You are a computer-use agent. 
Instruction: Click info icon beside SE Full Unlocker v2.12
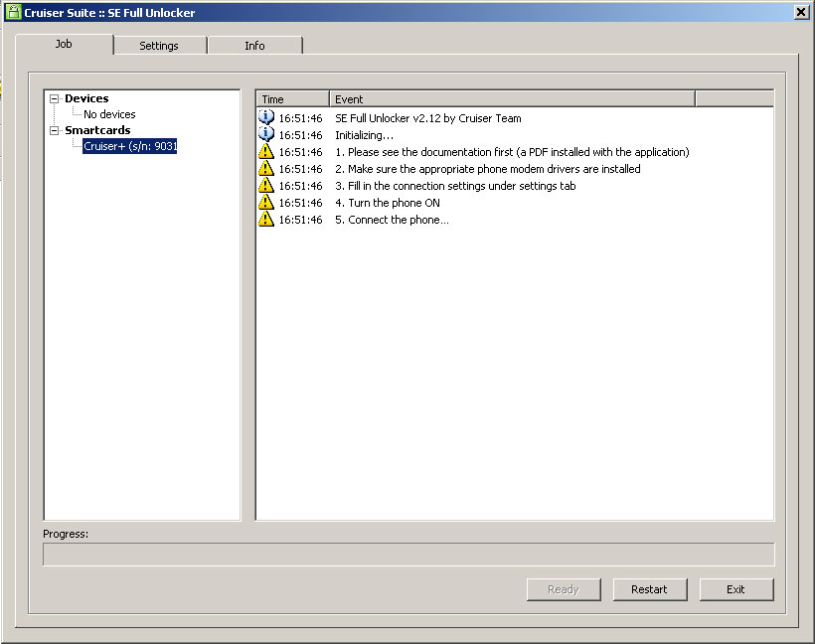tap(266, 117)
